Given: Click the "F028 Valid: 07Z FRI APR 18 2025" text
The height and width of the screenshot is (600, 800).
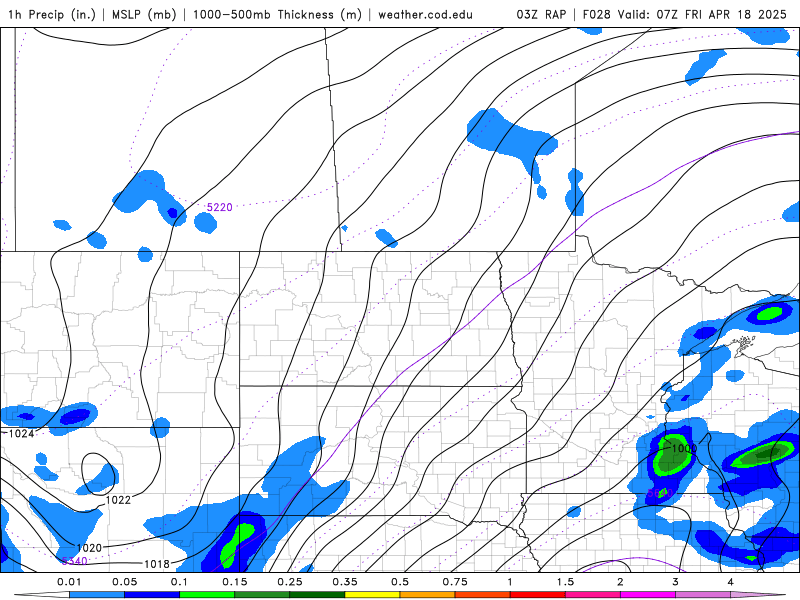Looking at the screenshot, I should coord(684,14).
